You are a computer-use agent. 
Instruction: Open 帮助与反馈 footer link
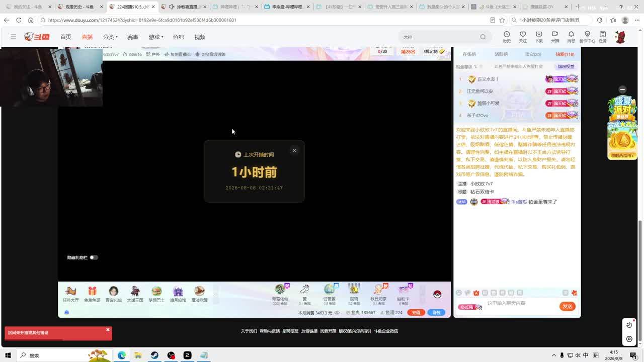[x=270, y=331]
